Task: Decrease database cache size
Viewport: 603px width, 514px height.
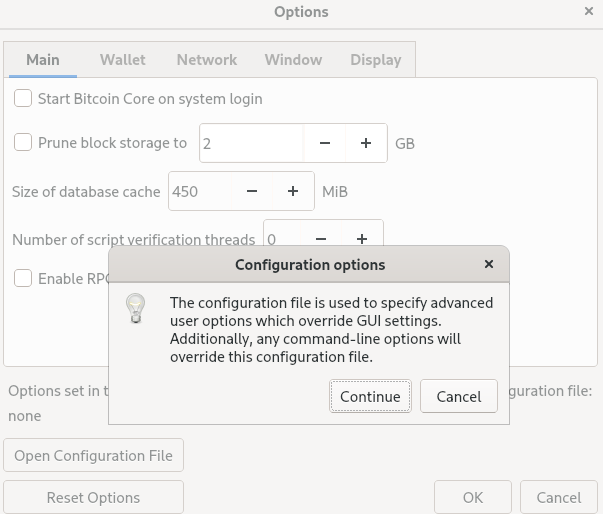Action: click(252, 191)
